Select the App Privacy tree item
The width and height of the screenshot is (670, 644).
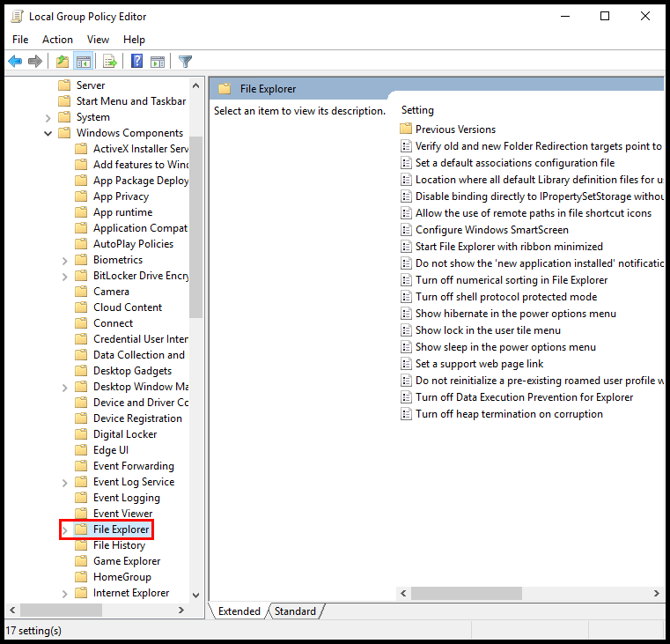coord(121,196)
